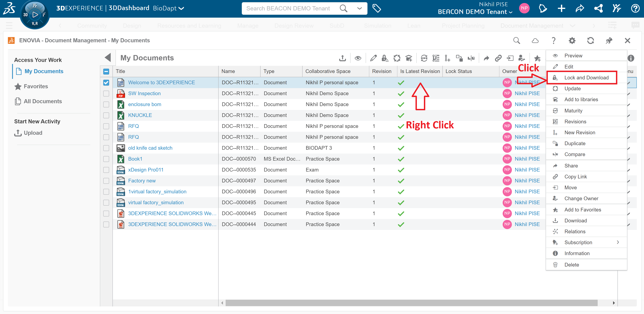Collapse the left side panel arrow
The image size is (644, 314).
pyautogui.click(x=108, y=58)
